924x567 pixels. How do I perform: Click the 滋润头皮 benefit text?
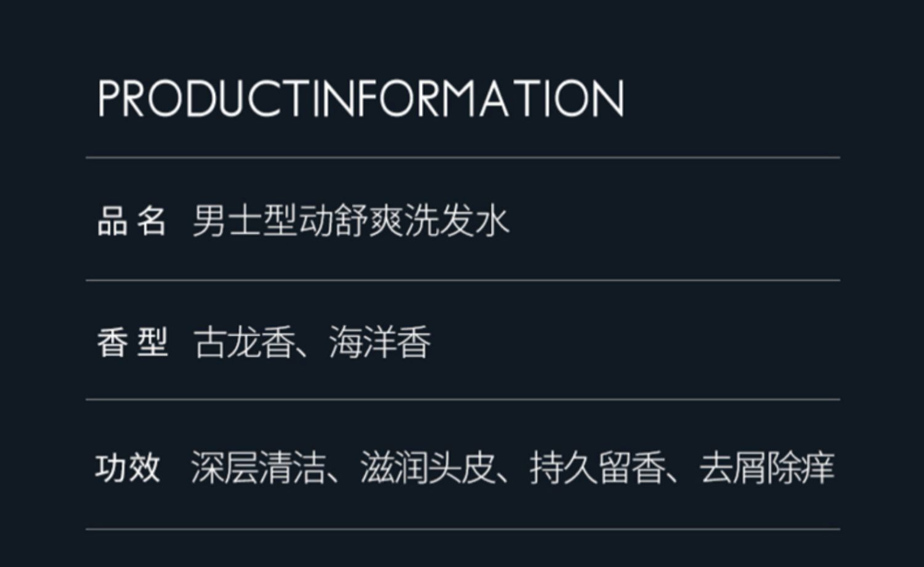[428, 468]
